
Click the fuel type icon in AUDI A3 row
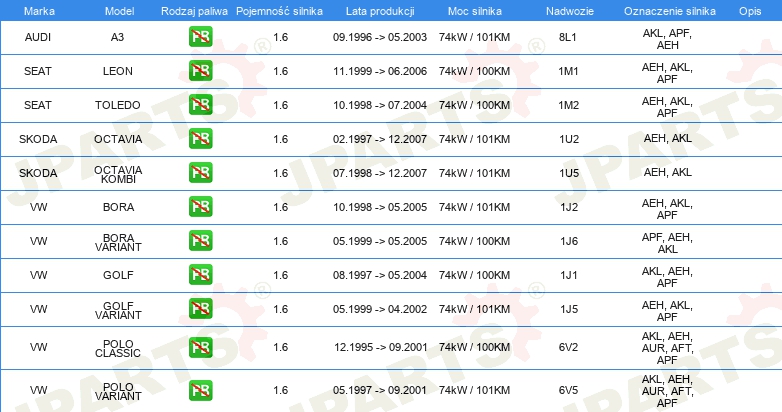point(200,37)
